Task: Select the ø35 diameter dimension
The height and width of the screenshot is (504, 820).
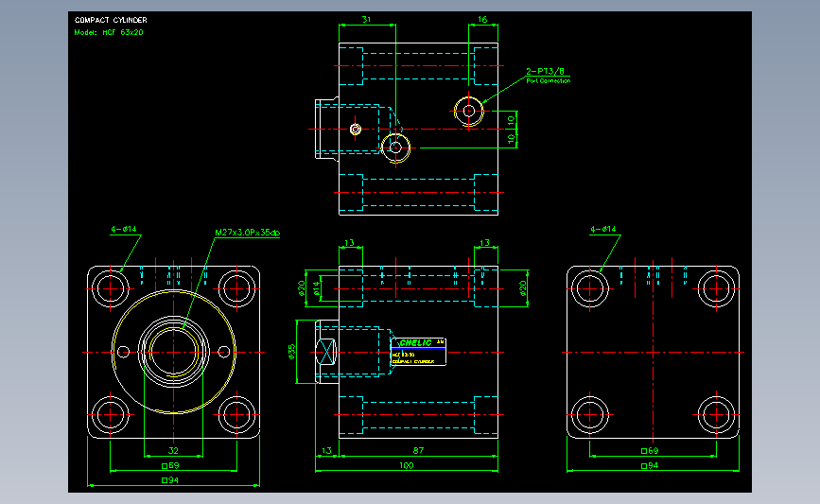Action: coord(292,352)
